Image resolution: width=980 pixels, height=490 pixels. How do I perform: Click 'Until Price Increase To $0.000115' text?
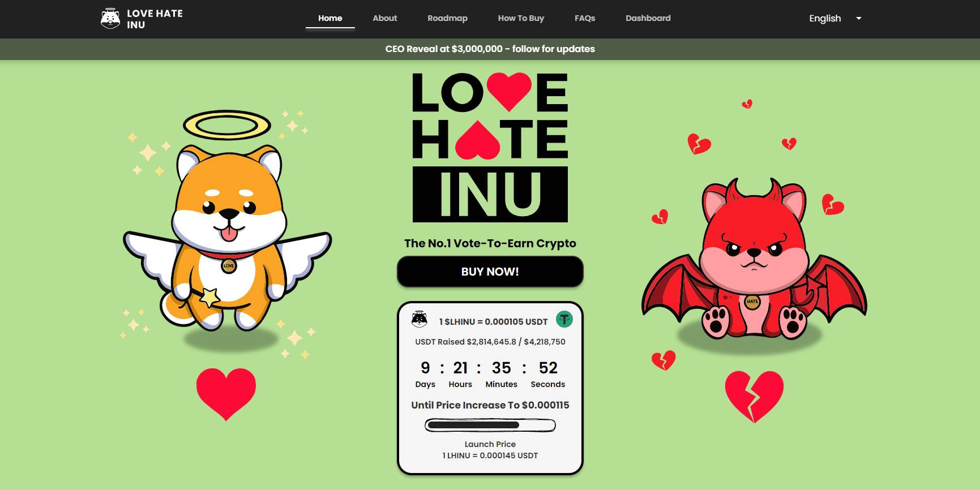point(490,405)
